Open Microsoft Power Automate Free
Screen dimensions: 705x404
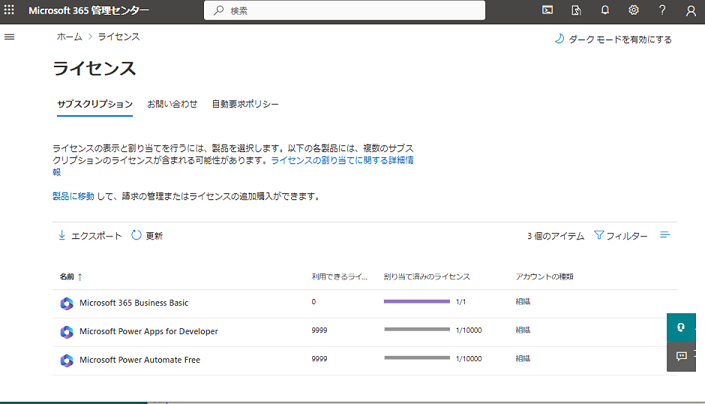point(140,360)
